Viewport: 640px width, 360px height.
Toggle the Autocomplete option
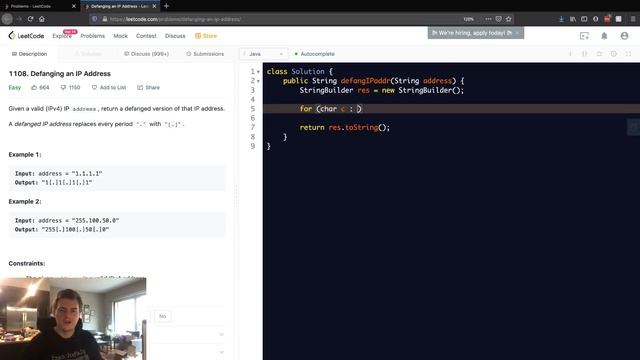(314, 54)
